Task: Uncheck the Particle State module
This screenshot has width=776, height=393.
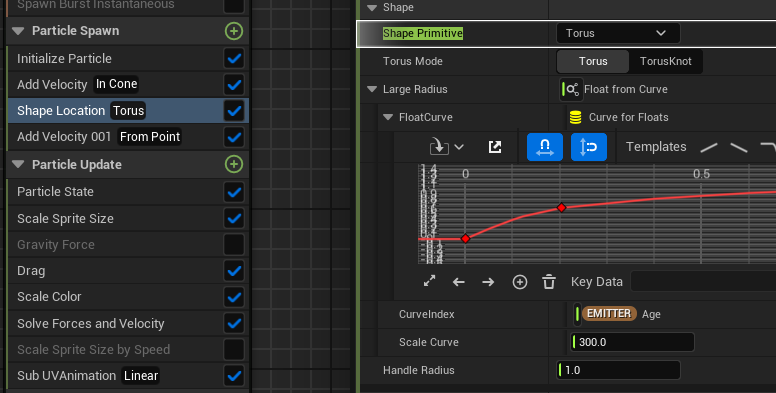Action: click(234, 192)
